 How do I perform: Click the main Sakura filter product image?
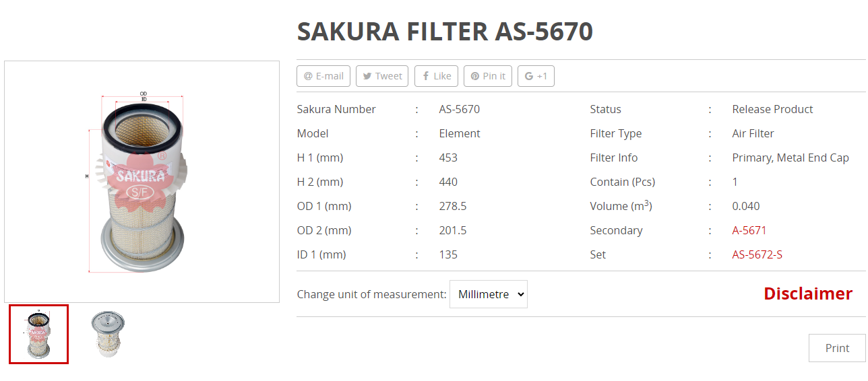pos(142,182)
